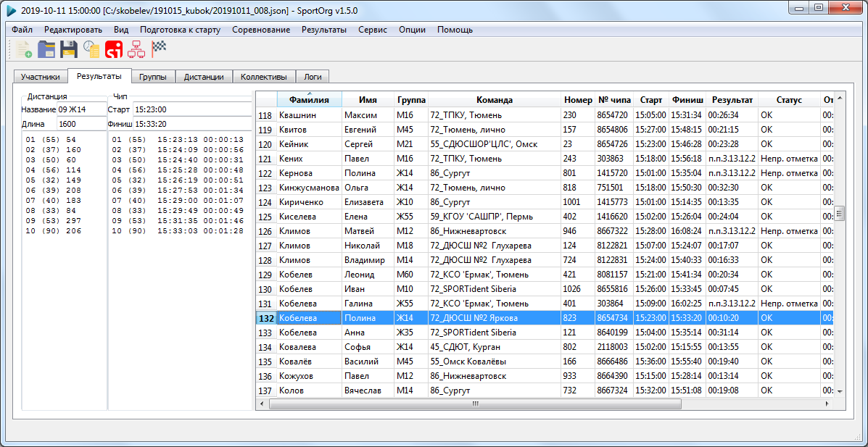Screen dimensions: 868x447
Task: Open the Сервис menu
Action: click(x=373, y=30)
